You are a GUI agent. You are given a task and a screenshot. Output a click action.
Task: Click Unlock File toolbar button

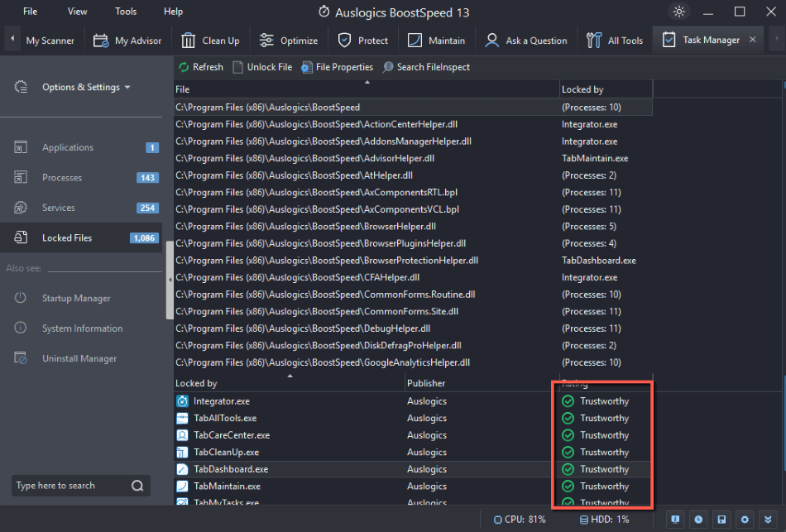262,67
